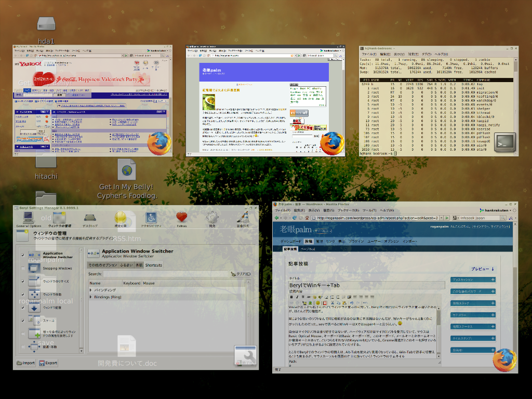Expand the バインディング shortcuts row

click(90, 290)
